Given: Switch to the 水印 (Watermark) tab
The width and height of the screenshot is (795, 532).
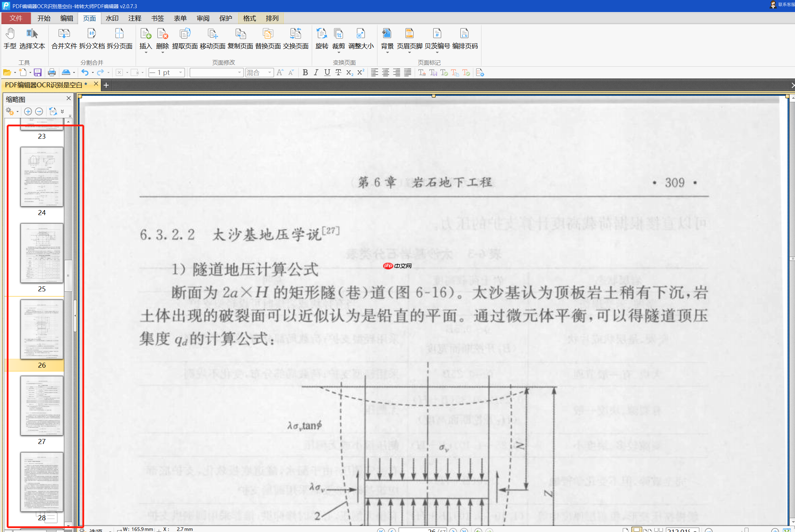Looking at the screenshot, I should 112,18.
